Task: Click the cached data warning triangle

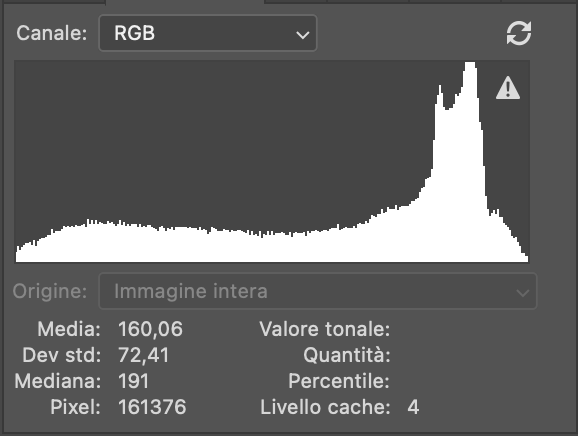Action: click(508, 88)
